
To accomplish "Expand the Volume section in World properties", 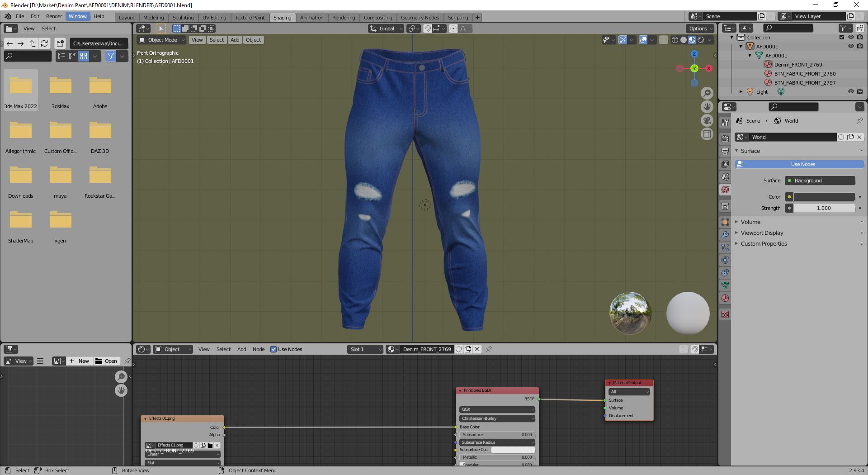I will (x=750, y=222).
